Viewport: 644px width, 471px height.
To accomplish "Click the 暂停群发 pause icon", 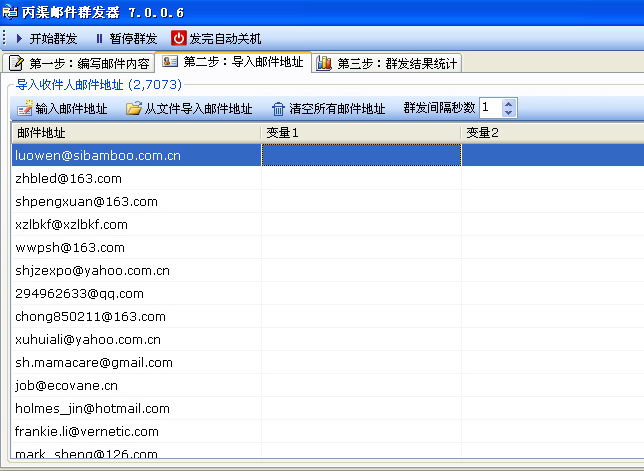I will click(x=99, y=38).
